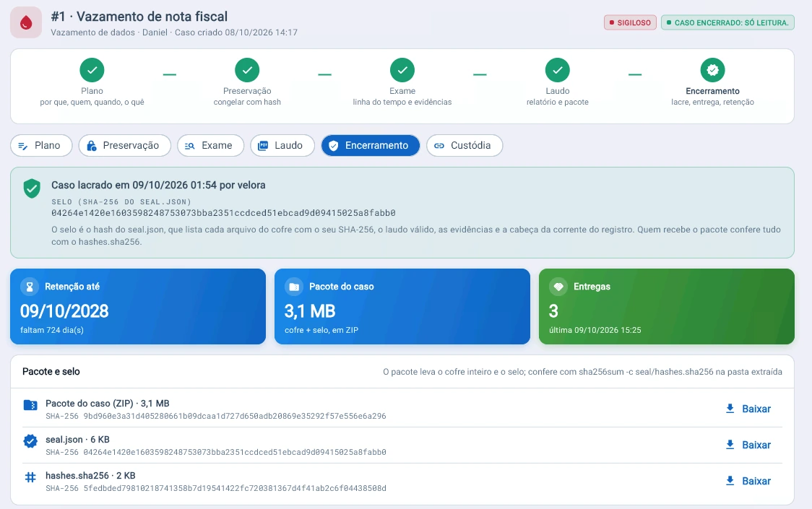Click the hash icon beside hashes.sha256
The width and height of the screenshot is (812, 509).
(x=30, y=477)
